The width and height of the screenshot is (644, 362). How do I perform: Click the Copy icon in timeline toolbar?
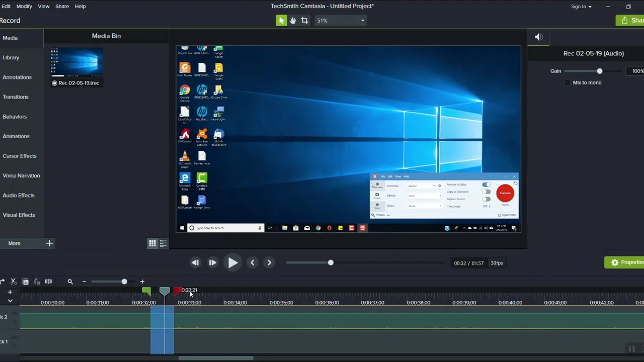coord(25,282)
